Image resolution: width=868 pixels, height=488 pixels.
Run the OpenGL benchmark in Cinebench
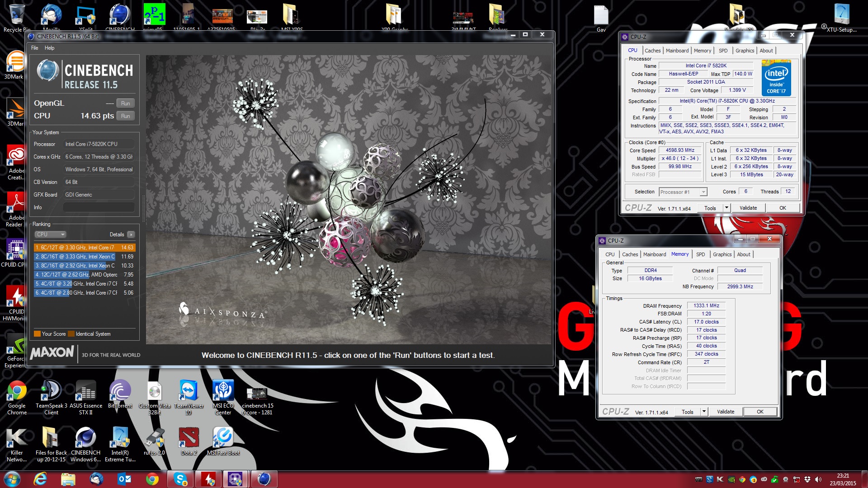125,103
